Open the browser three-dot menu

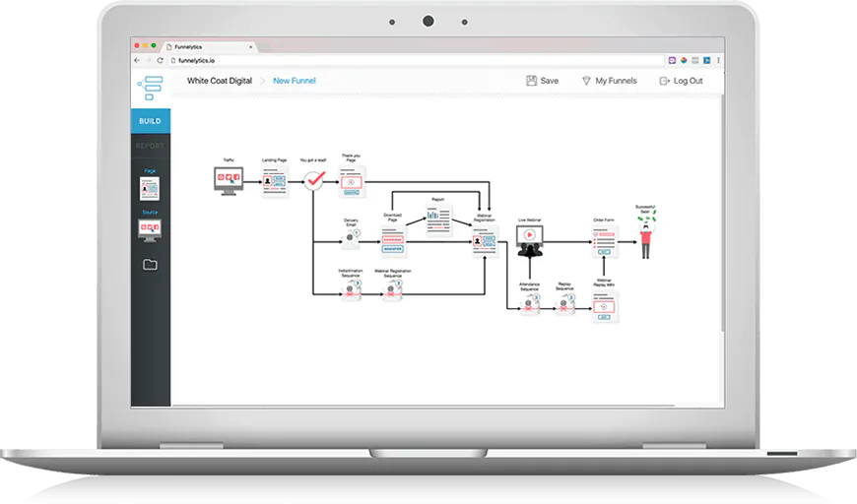coord(718,60)
